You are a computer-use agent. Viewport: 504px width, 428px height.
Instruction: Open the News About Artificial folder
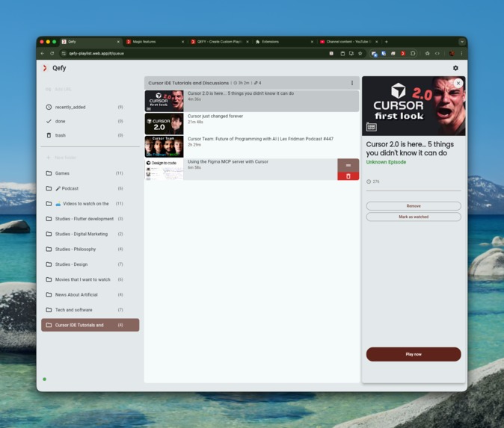pyautogui.click(x=90, y=295)
